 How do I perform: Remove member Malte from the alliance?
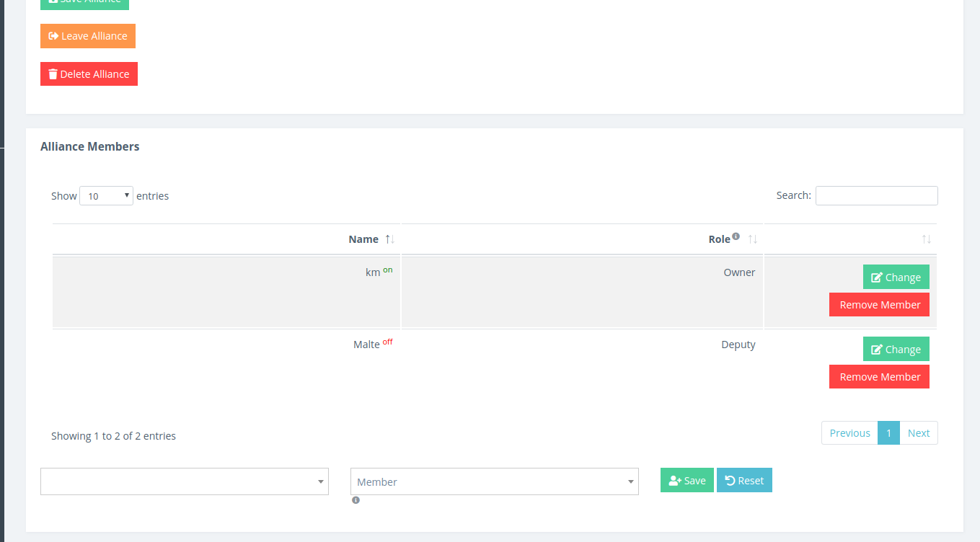click(x=879, y=376)
